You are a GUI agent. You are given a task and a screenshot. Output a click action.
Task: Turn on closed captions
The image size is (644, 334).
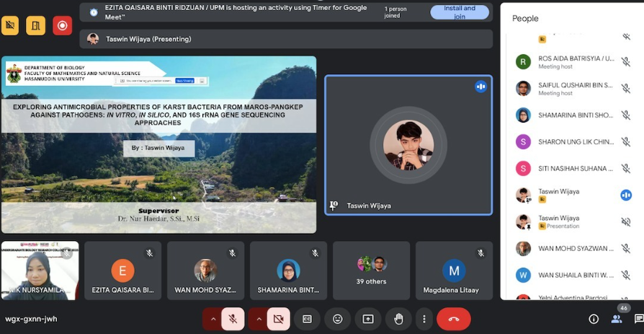click(x=308, y=319)
